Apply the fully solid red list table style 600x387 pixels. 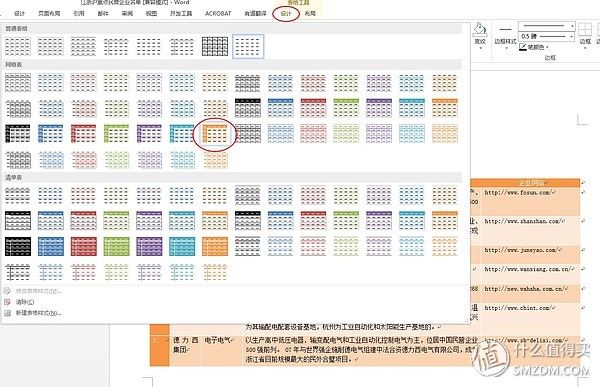pos(83,247)
